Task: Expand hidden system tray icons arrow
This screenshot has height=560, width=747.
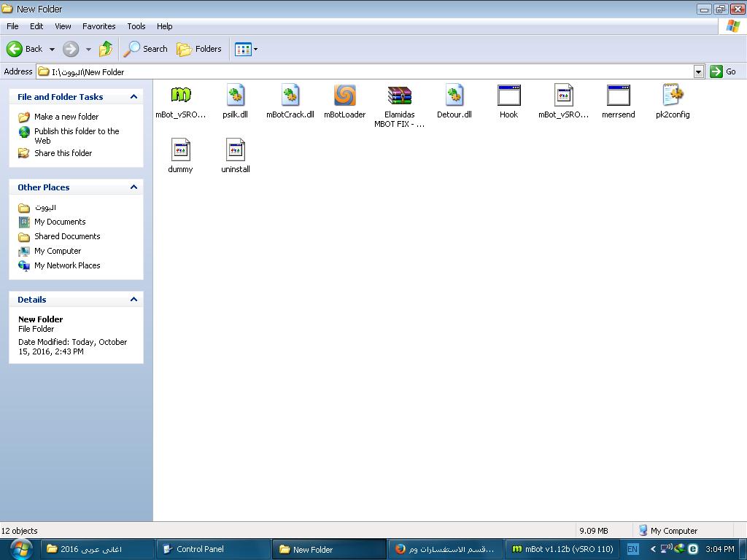Action: coord(653,549)
